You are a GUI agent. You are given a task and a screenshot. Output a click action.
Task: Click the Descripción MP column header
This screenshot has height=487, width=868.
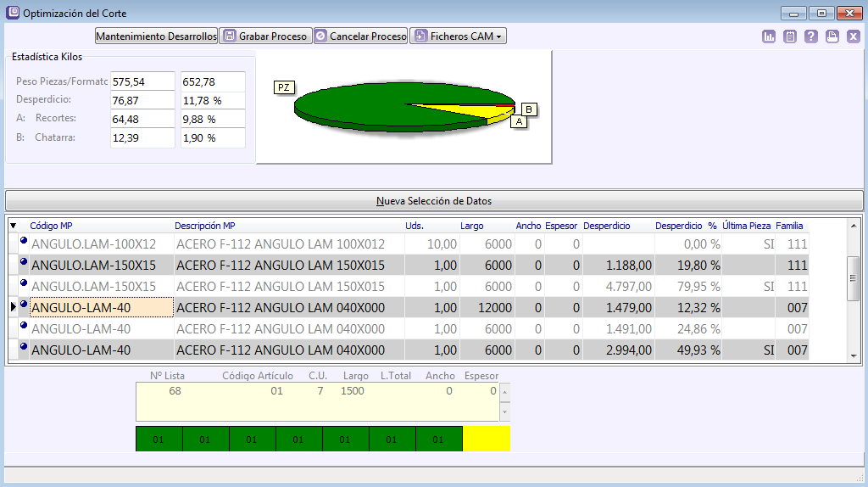[x=204, y=226]
